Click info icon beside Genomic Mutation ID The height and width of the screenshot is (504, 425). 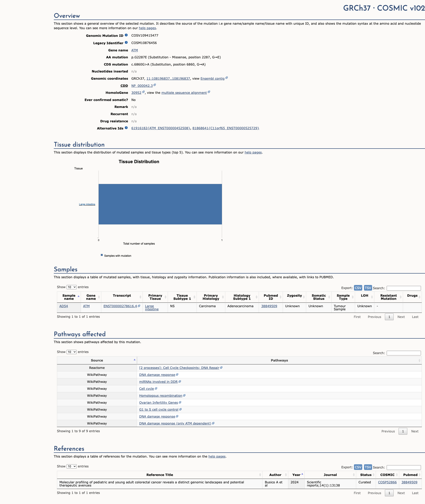tap(126, 35)
